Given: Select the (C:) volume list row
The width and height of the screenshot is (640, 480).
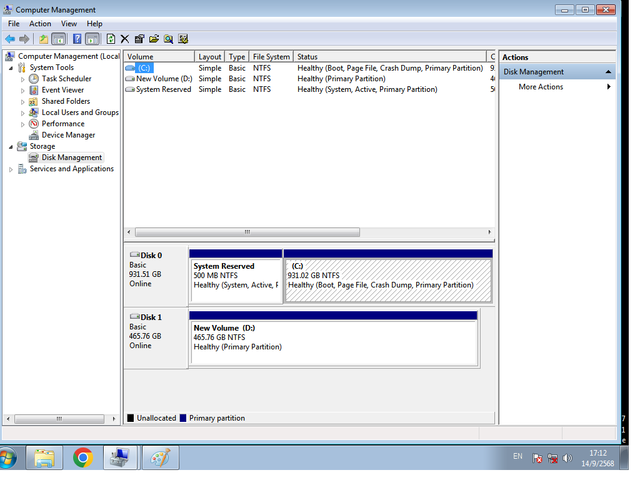Looking at the screenshot, I should (309, 68).
